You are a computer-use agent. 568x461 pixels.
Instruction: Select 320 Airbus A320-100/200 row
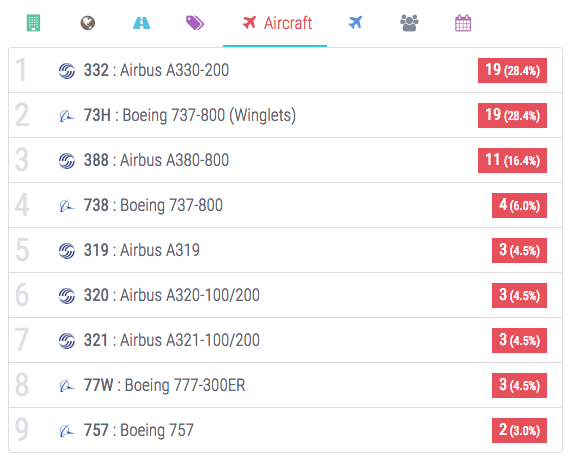pyautogui.click(x=285, y=295)
